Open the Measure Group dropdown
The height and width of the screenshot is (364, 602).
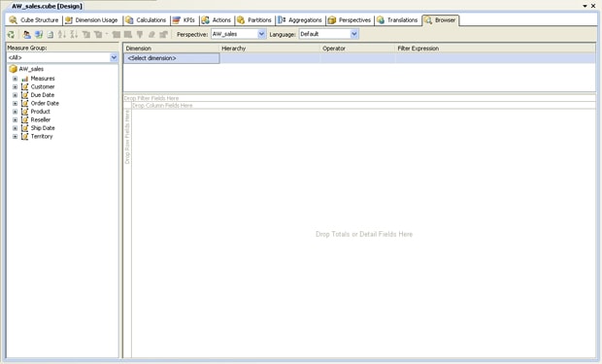pos(114,57)
